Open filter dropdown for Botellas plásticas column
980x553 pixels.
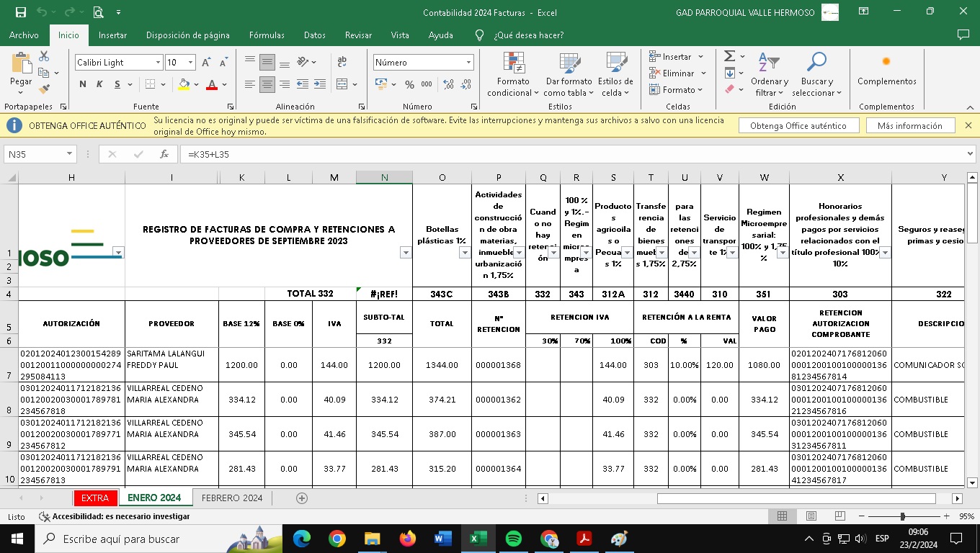(x=464, y=253)
